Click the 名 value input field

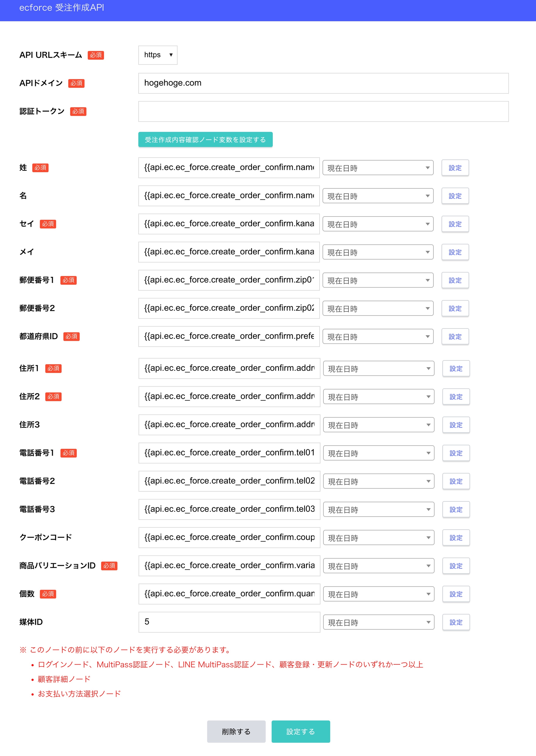[x=229, y=196]
